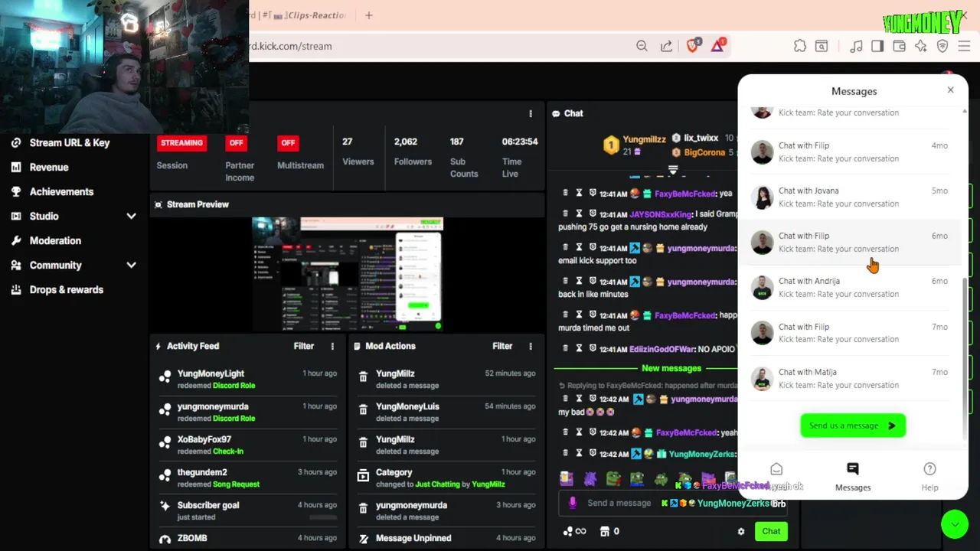Switch to messenger Help tab
The image size is (980, 551).
929,476
